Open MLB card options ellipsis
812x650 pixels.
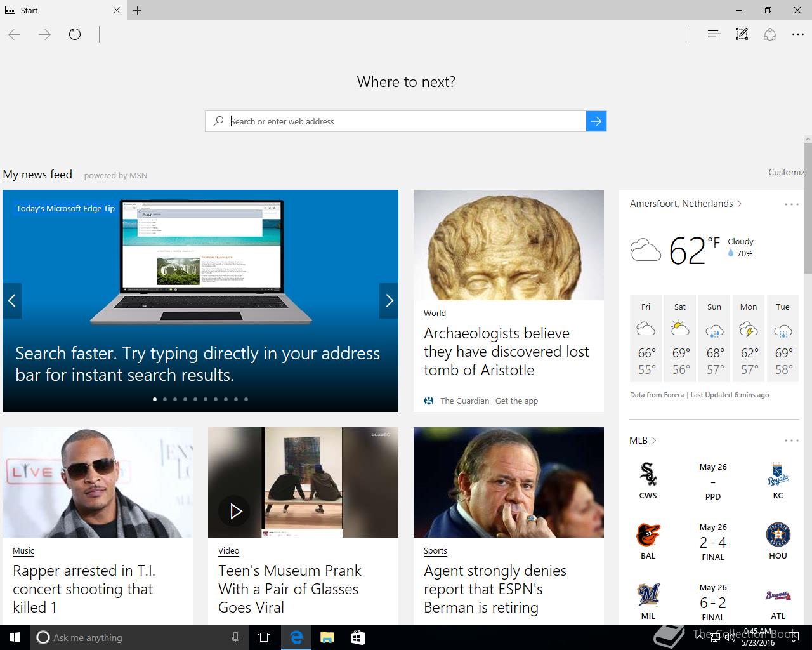coord(791,441)
